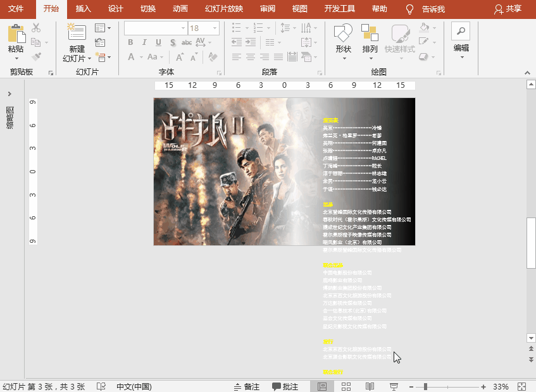536x392 pixels.
Task: Click the Character Spacing AV icon
Action: (201, 42)
